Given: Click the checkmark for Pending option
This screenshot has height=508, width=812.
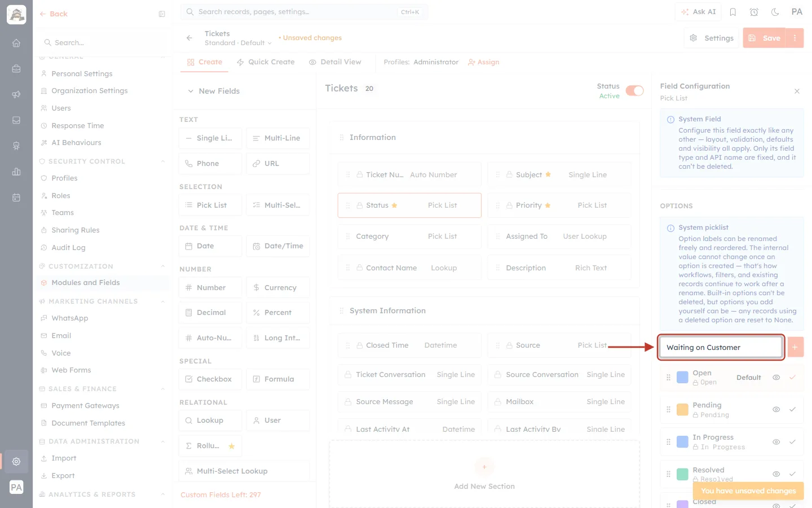Looking at the screenshot, I should coord(792,410).
